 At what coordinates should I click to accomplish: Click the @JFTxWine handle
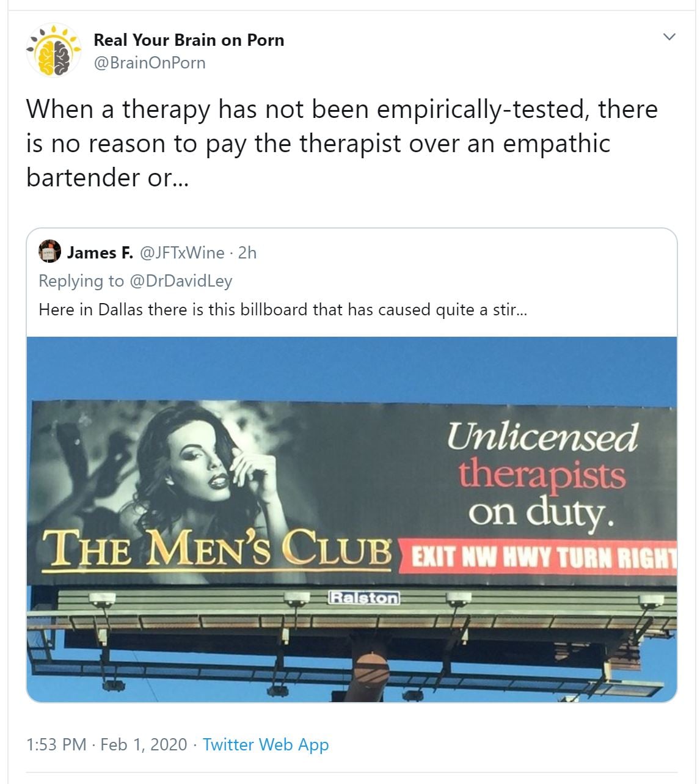[x=182, y=252]
